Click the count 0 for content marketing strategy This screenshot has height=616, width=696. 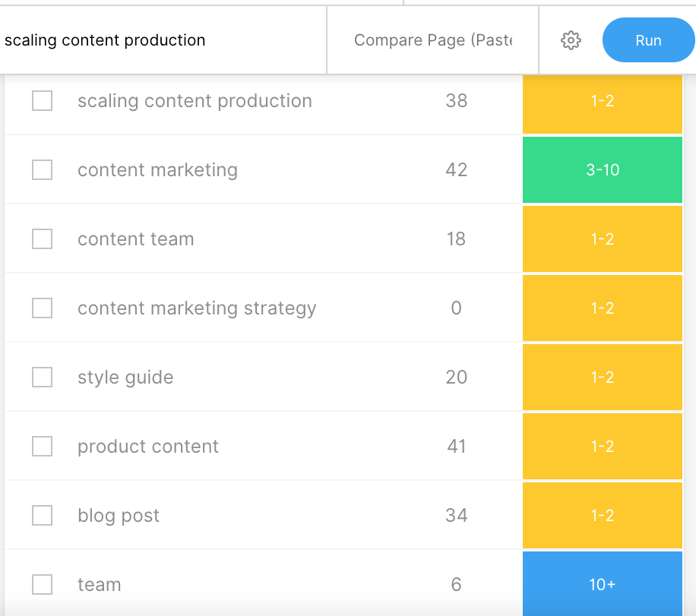pos(456,308)
